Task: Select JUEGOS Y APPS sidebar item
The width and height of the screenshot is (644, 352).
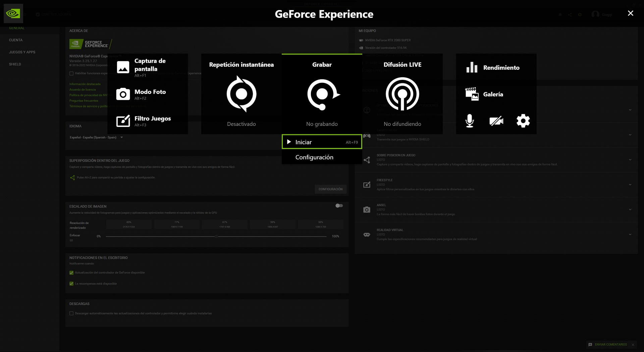Action: pos(22,52)
